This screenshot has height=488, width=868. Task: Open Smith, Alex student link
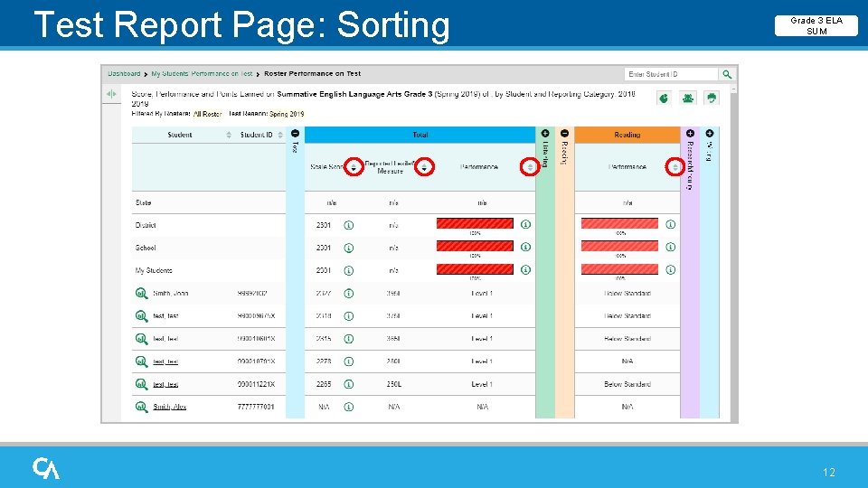(x=169, y=407)
